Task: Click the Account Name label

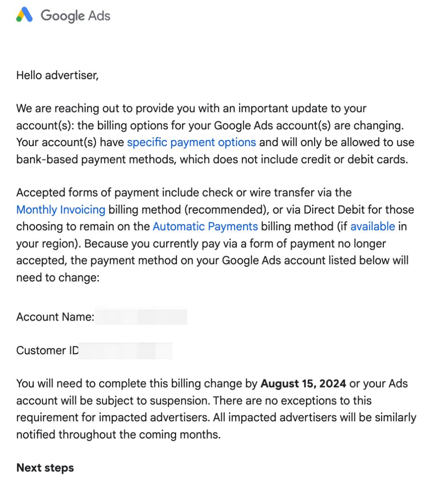Action: point(55,317)
